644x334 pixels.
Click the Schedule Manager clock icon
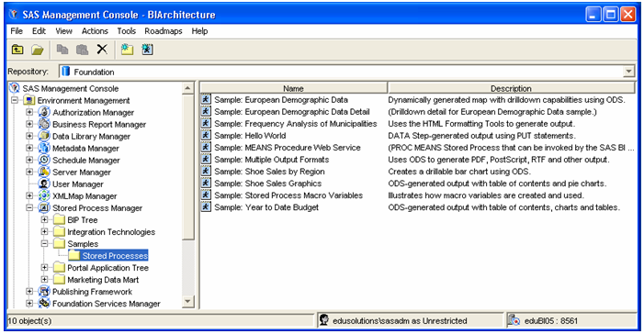(44, 160)
